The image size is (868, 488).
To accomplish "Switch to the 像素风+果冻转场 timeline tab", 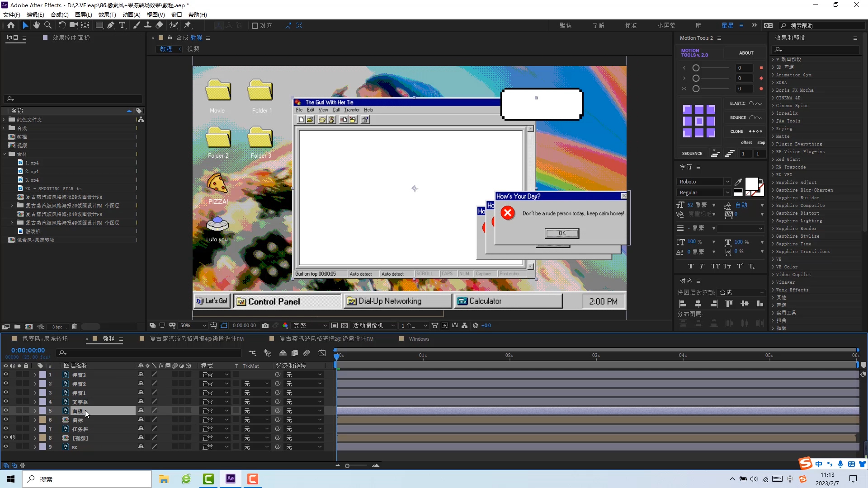I will pos(45,338).
